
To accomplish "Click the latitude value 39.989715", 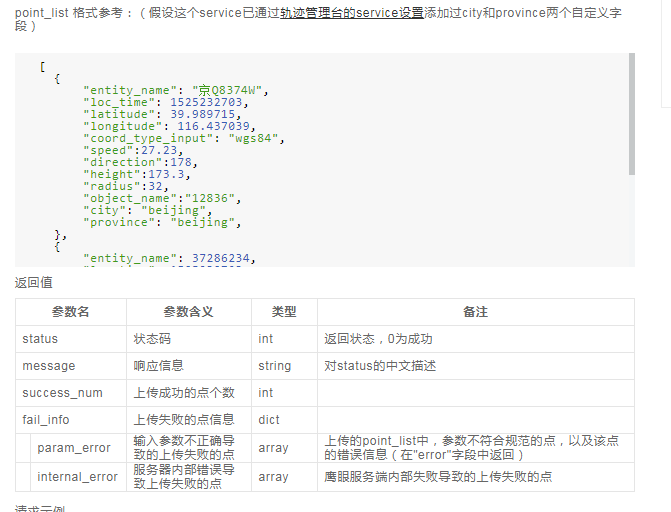I will coord(202,114).
